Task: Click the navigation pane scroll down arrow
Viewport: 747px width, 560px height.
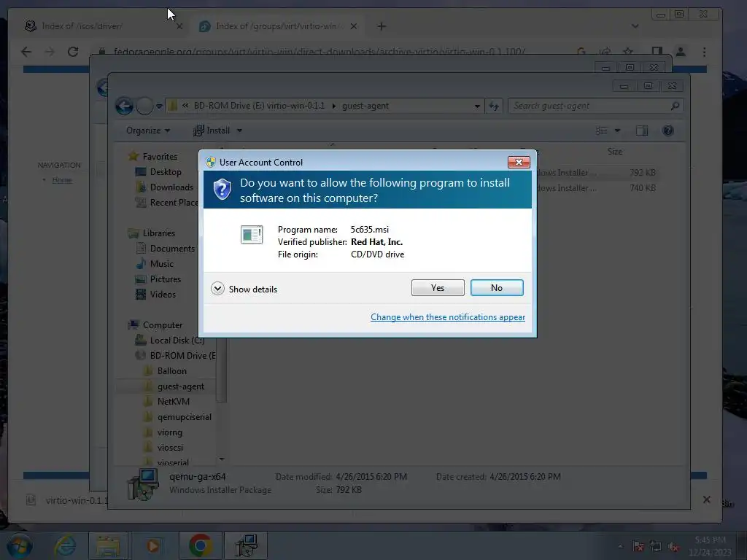Action: tap(222, 459)
